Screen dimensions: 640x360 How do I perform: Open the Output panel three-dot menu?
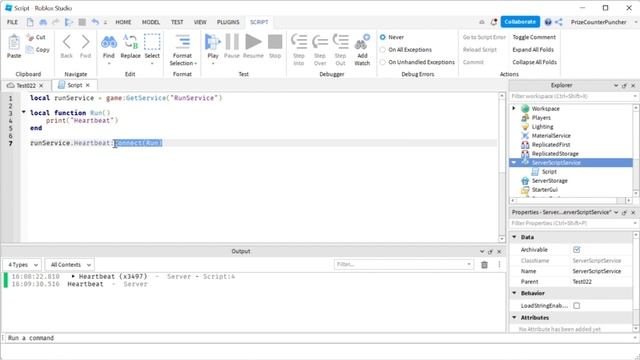tap(499, 264)
